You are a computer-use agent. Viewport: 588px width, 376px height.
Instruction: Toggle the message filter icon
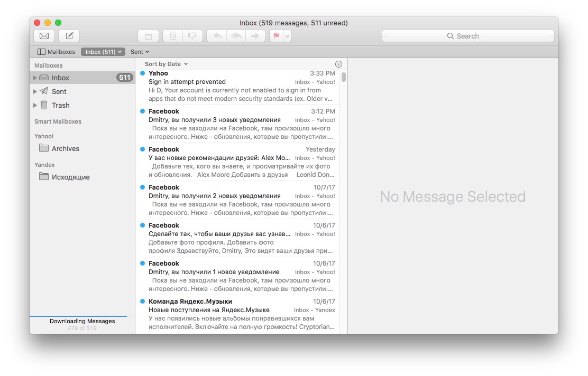pyautogui.click(x=338, y=64)
